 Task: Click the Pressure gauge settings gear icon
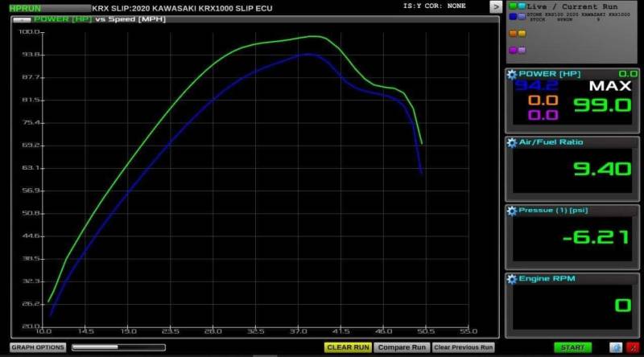(x=511, y=211)
